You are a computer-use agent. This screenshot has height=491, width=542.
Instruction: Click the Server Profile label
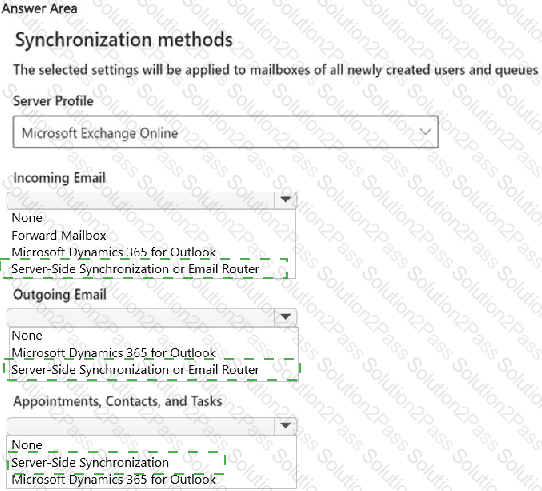pyautogui.click(x=53, y=101)
